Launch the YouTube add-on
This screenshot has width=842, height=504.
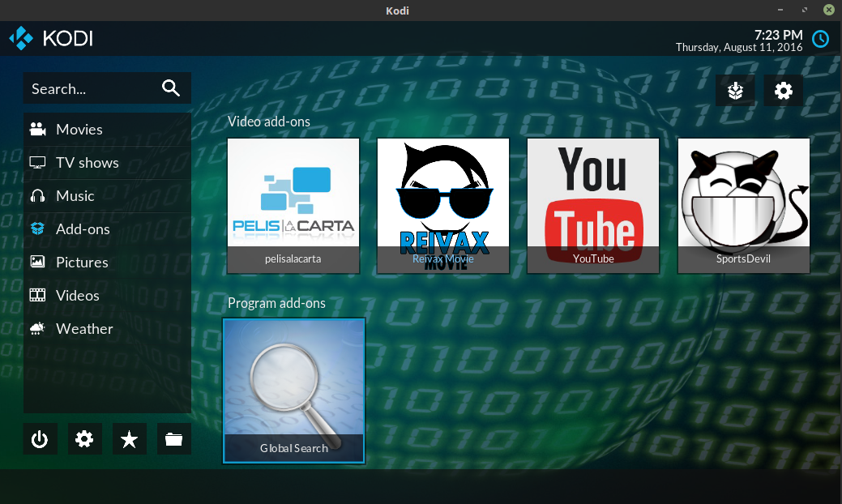pos(593,206)
